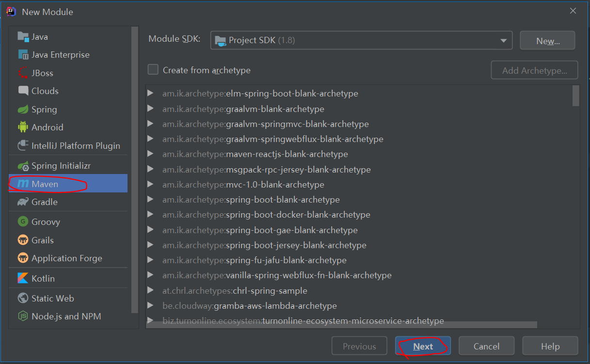Select the Grails icon
The width and height of the screenshot is (590, 364).
[23, 240]
